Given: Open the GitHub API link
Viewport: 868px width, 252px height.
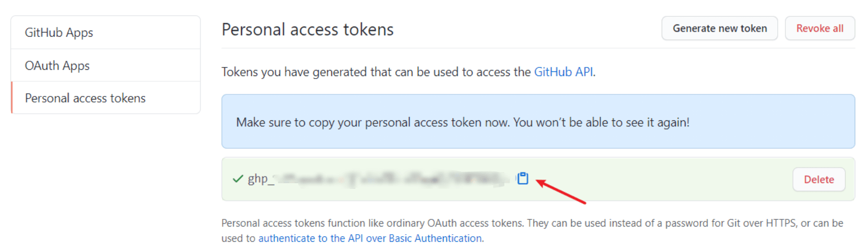Looking at the screenshot, I should click(x=563, y=72).
